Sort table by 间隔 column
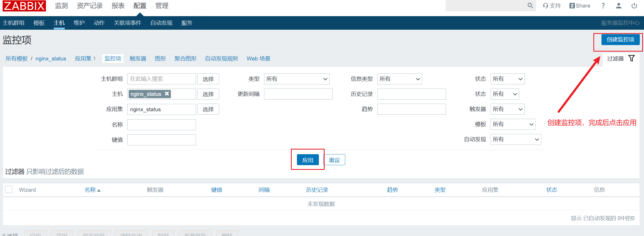This screenshot has height=236, width=644. [264, 190]
